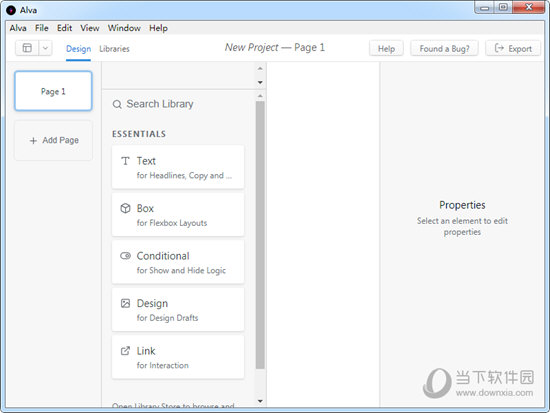Open the Edit menu

tap(65, 28)
